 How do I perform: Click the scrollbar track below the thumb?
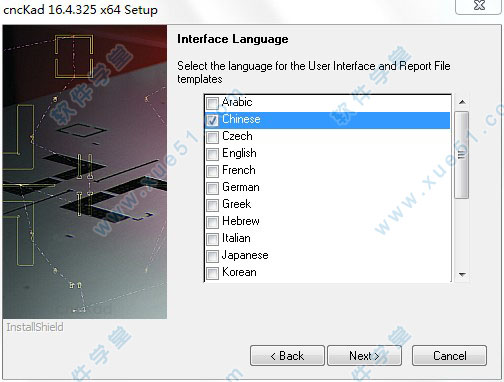click(462, 233)
